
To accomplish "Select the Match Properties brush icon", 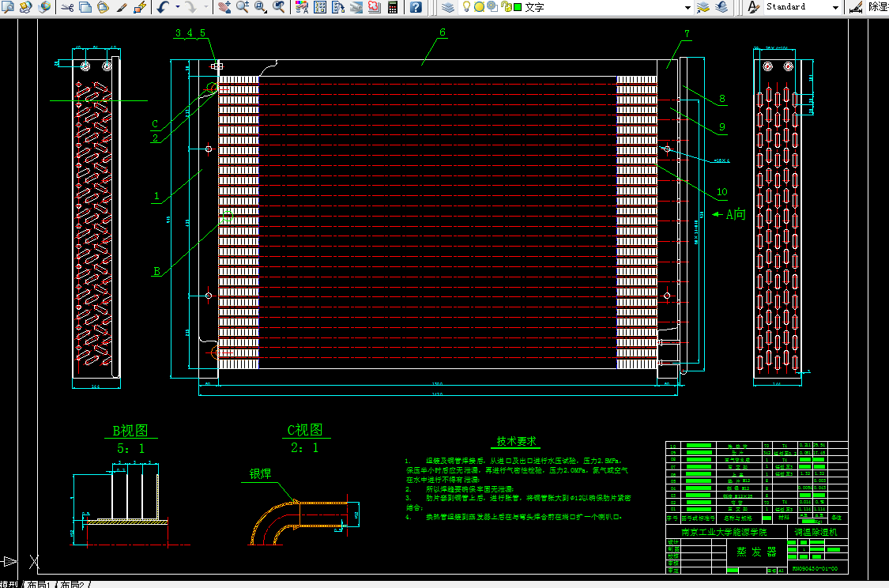I will click(x=122, y=7).
